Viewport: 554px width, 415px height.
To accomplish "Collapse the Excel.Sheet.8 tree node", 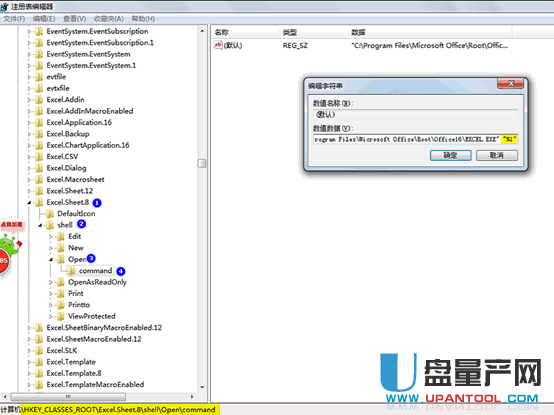I will click(x=30, y=202).
